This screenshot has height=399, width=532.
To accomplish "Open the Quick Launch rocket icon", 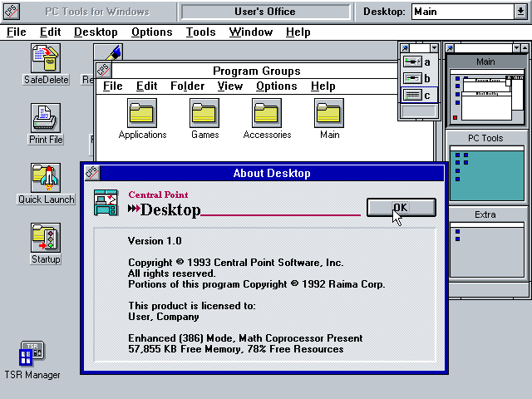I will pos(46,178).
